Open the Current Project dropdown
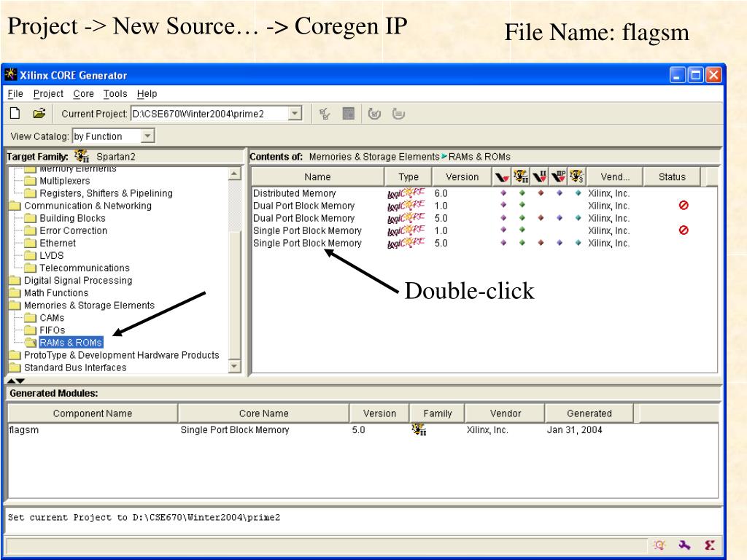 (295, 113)
